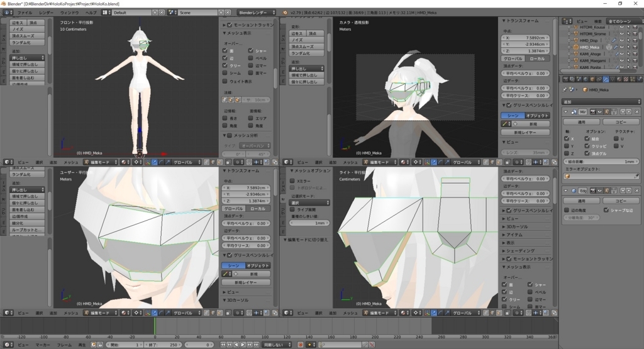Open グローバル orientation dropdown in front view header
The image size is (644, 349).
pyautogui.click(x=186, y=162)
